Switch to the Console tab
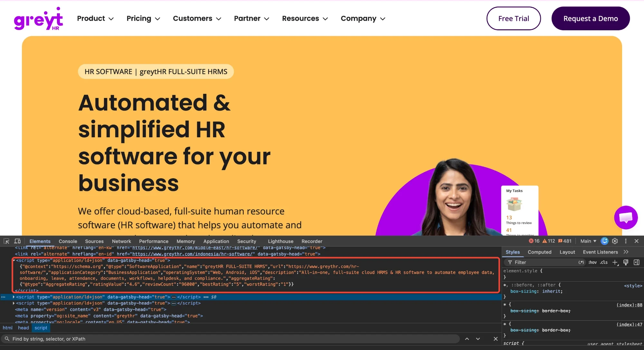Screen dimensions: 644x350 68,241
